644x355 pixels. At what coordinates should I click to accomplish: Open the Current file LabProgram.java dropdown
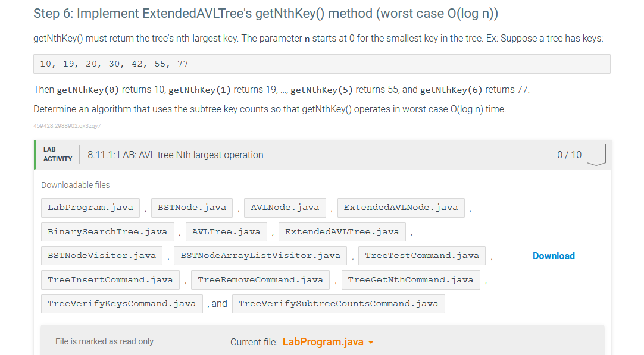click(328, 342)
